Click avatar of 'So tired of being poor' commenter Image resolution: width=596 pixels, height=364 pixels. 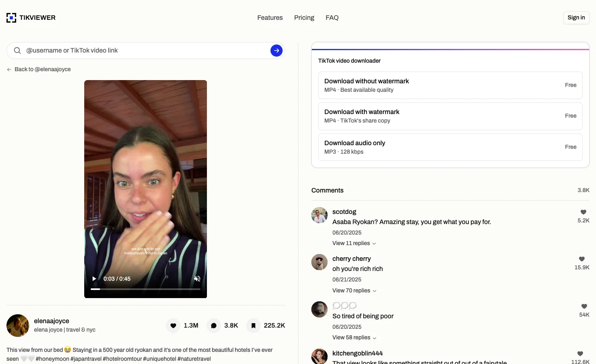(x=319, y=309)
